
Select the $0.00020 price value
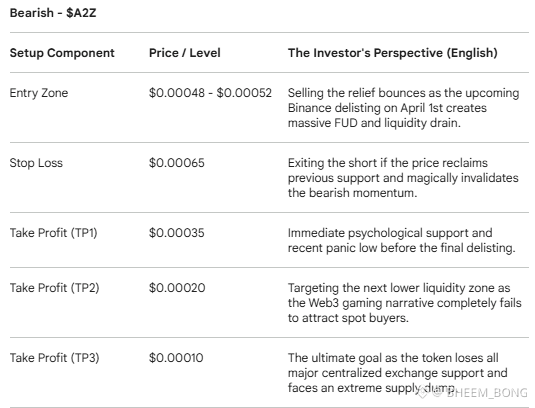pos(177,288)
